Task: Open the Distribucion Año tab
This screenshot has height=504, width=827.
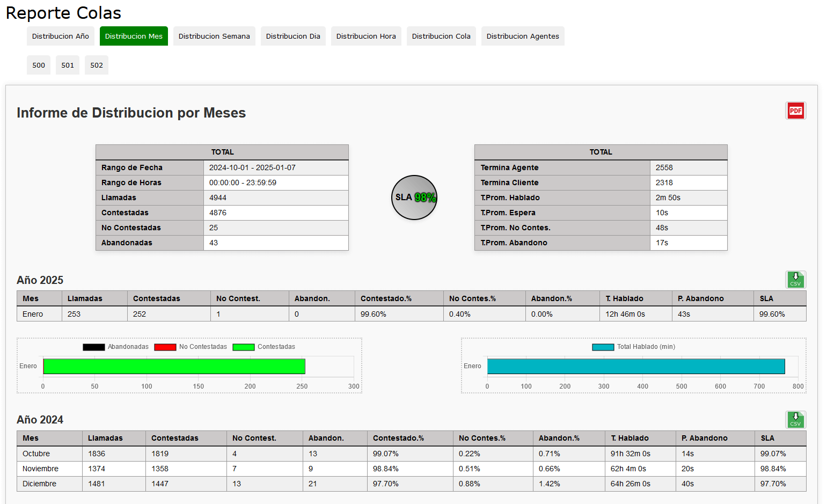Action: pos(61,36)
